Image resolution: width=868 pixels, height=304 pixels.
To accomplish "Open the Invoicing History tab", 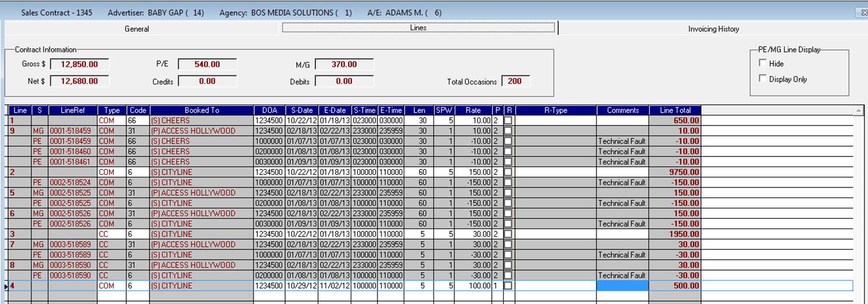I will pyautogui.click(x=713, y=29).
